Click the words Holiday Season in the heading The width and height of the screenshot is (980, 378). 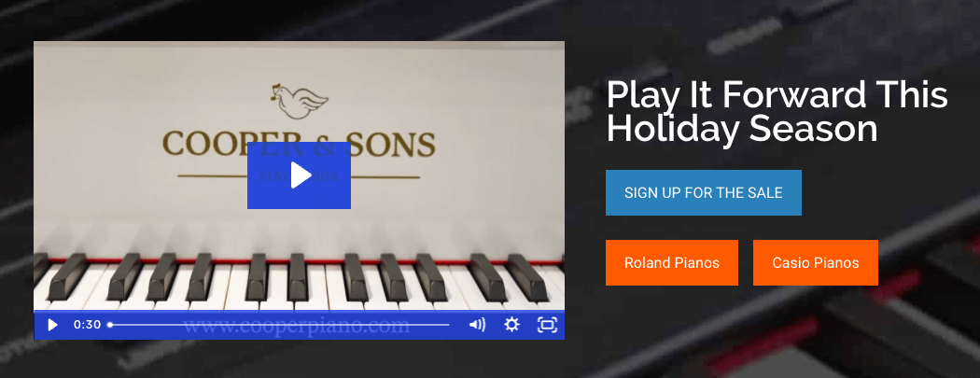(x=742, y=130)
